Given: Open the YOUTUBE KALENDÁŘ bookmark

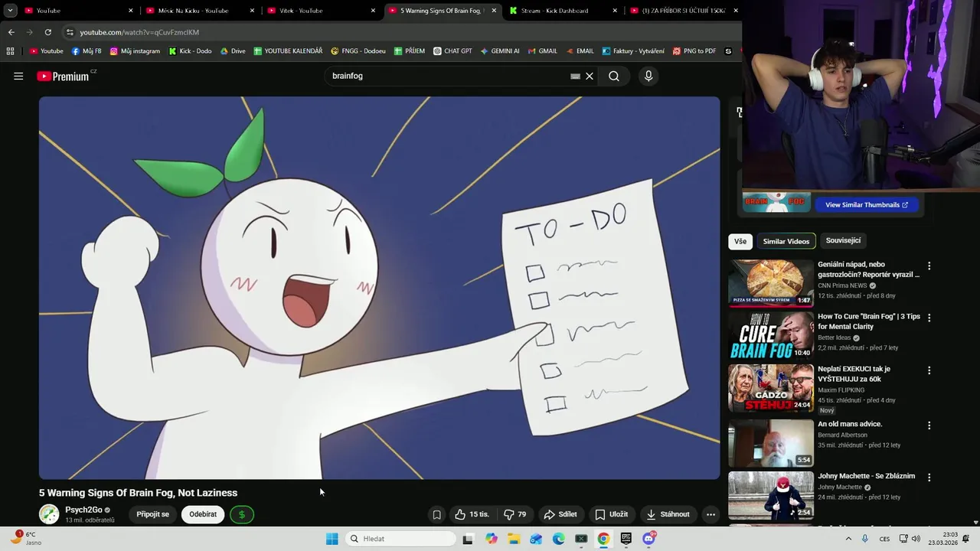Looking at the screenshot, I should [288, 51].
